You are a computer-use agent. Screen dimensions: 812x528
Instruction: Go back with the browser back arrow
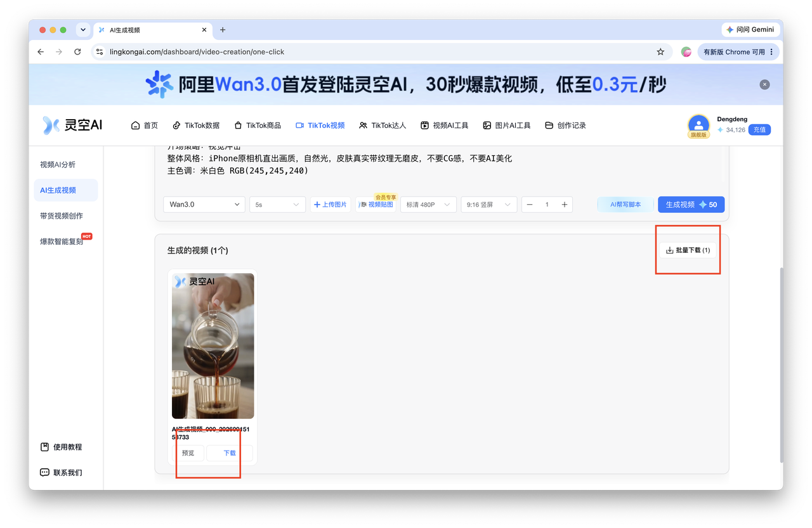tap(41, 52)
